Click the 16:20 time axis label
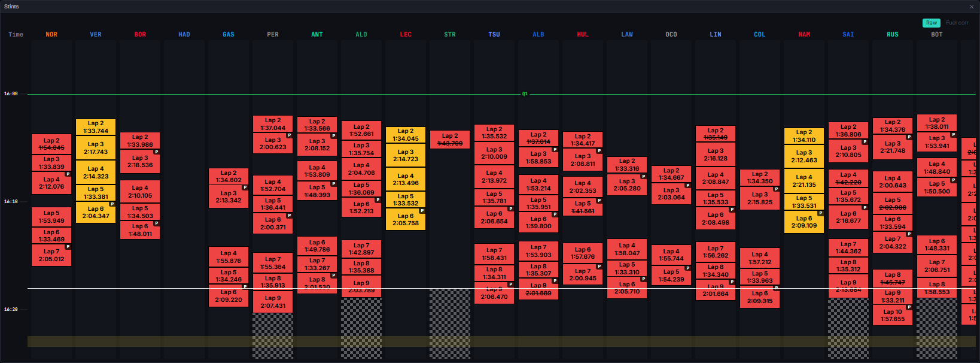The height and width of the screenshot is (363, 980). (11, 310)
